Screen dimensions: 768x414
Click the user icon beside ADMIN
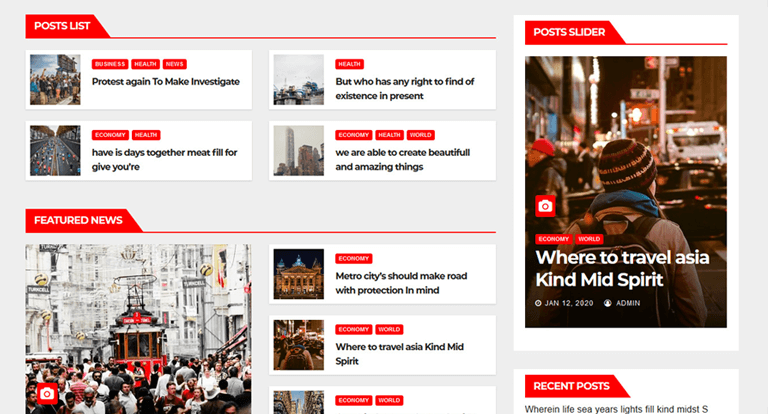(x=607, y=303)
